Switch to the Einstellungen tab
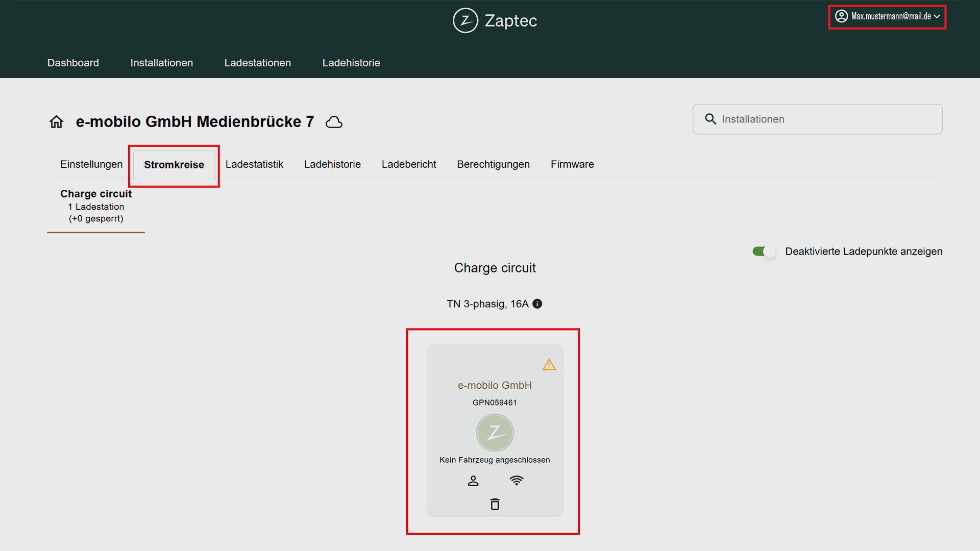This screenshot has width=980, height=551. [x=91, y=164]
